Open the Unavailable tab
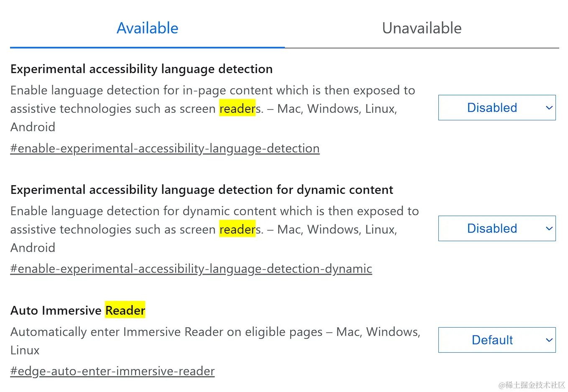Image resolution: width=568 pixels, height=392 pixels. [x=422, y=28]
